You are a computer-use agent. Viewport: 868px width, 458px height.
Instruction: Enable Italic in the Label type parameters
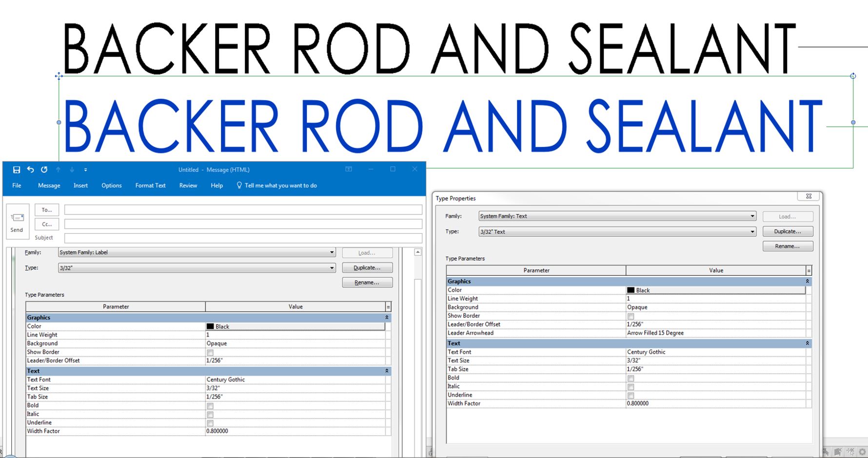[x=210, y=415]
